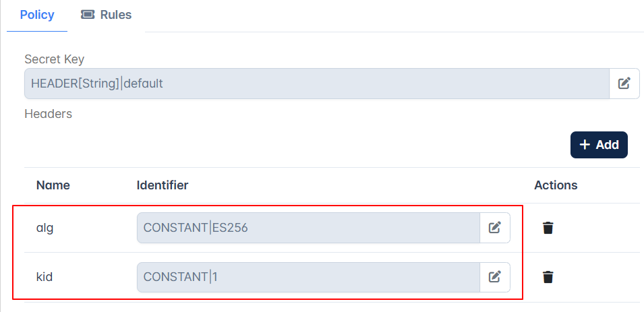Edit the kid identifier
644x312 pixels.
tap(495, 278)
